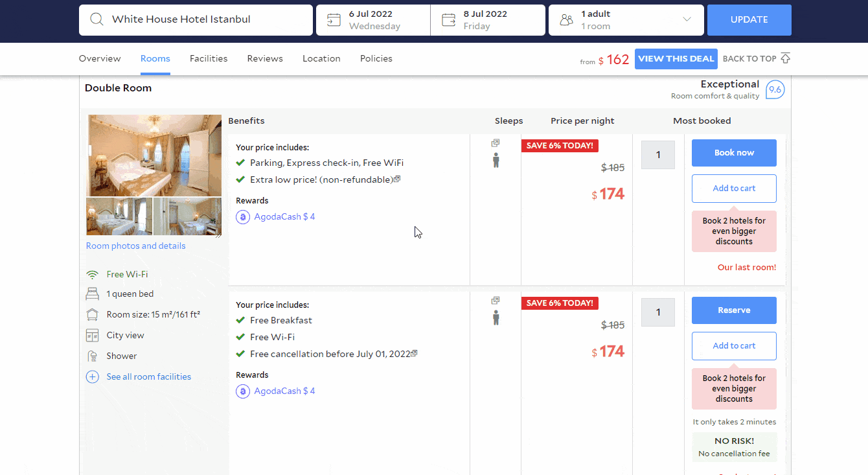Click Add to cart for the non-refundable offer
The width and height of the screenshot is (868, 475).
click(734, 189)
